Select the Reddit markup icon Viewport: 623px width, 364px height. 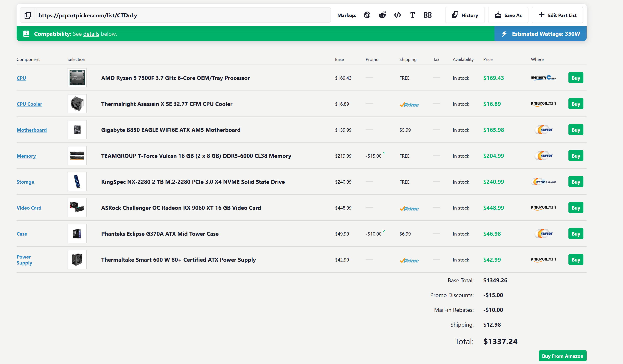pos(382,15)
